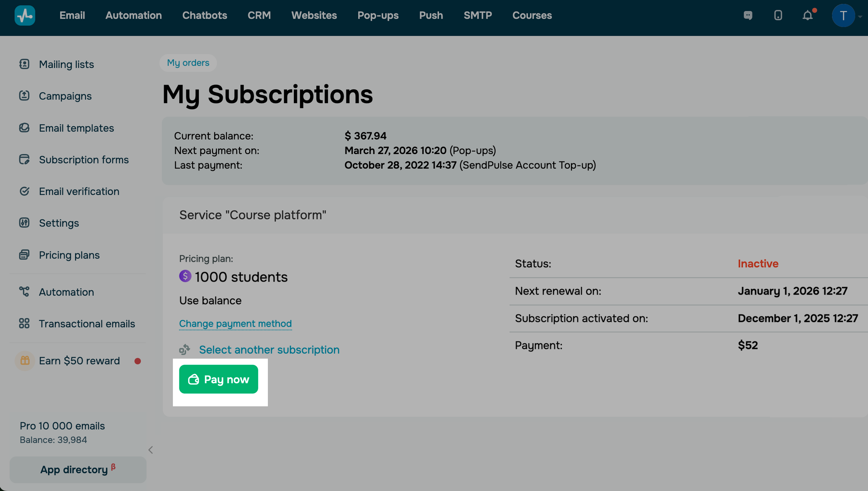
Task: Collapse the sidebar with the chevron arrow
Action: (150, 450)
